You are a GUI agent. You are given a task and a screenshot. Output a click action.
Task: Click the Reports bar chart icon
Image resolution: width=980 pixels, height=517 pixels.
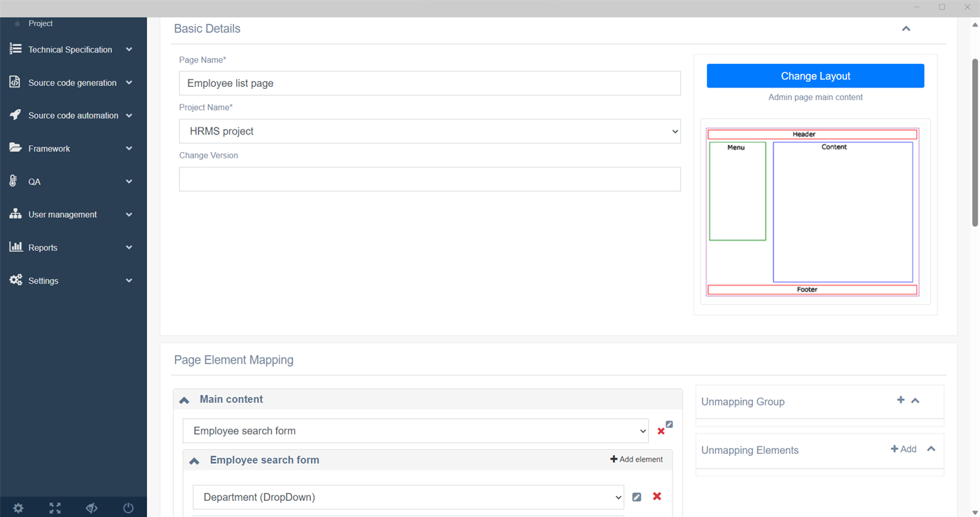pyautogui.click(x=15, y=247)
